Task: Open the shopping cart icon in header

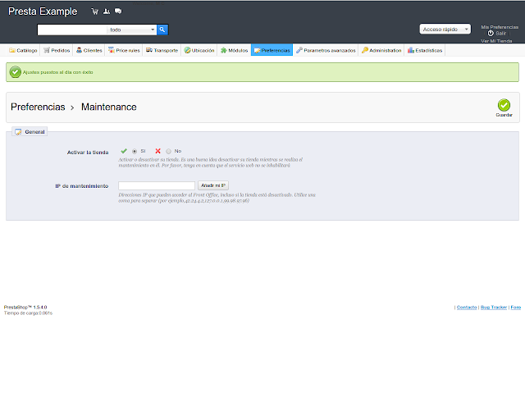Action: click(x=95, y=11)
